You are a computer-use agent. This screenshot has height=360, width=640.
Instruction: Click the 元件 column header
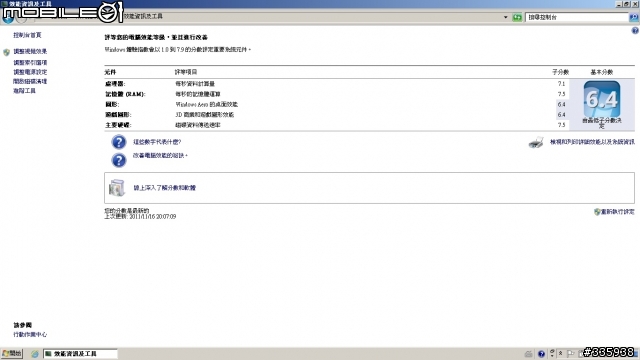pos(110,72)
